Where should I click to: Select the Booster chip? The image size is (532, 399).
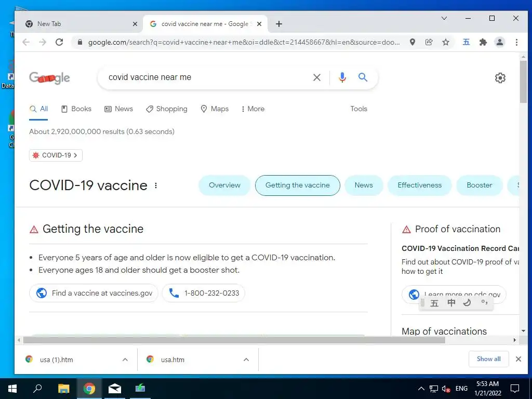(479, 185)
